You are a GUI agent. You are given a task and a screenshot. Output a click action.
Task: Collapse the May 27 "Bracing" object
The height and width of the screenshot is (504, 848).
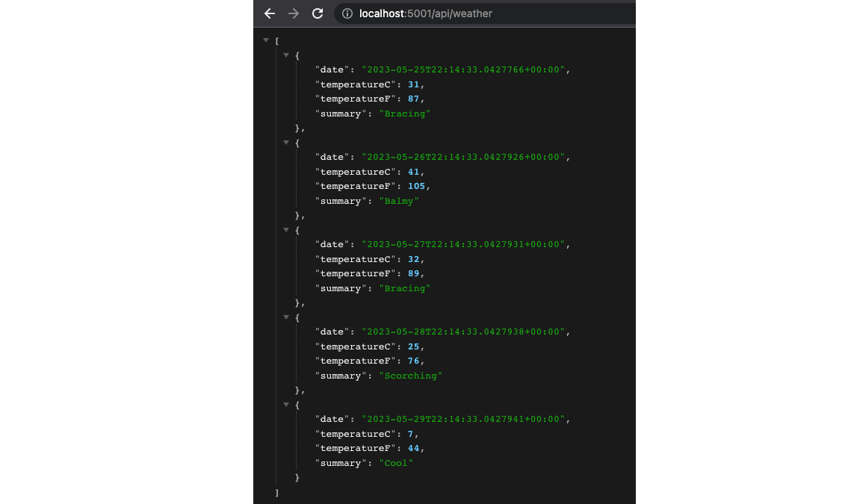[x=286, y=229]
